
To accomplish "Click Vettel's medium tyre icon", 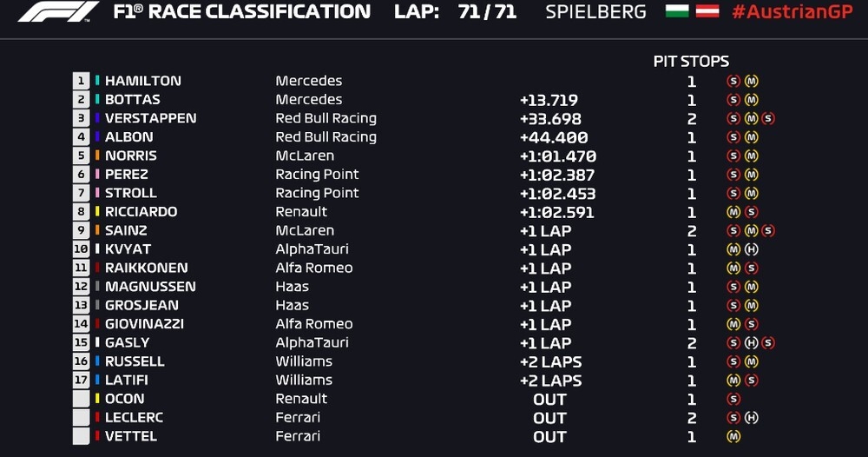I will 733,436.
